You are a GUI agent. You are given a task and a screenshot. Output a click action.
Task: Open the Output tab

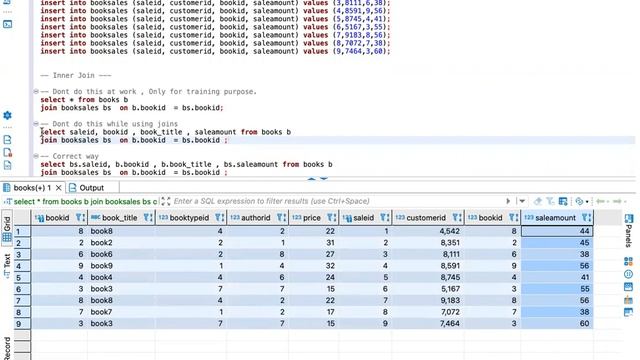pyautogui.click(x=91, y=188)
